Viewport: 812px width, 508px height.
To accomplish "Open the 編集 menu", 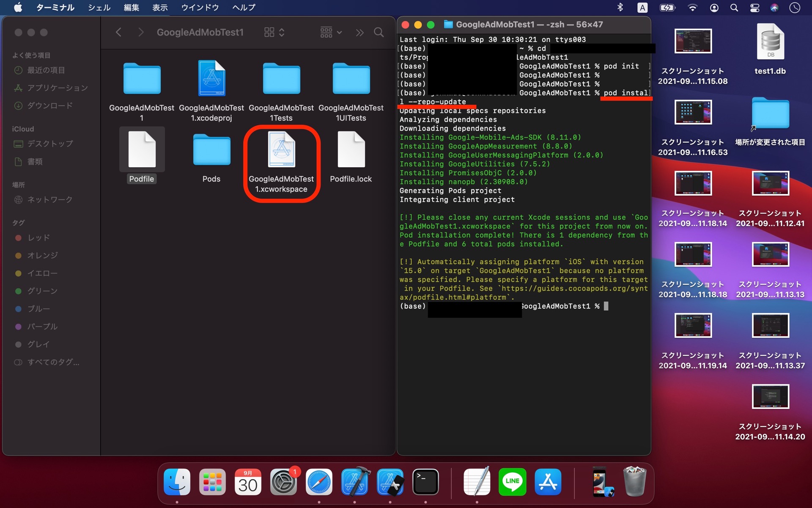I will [132, 8].
